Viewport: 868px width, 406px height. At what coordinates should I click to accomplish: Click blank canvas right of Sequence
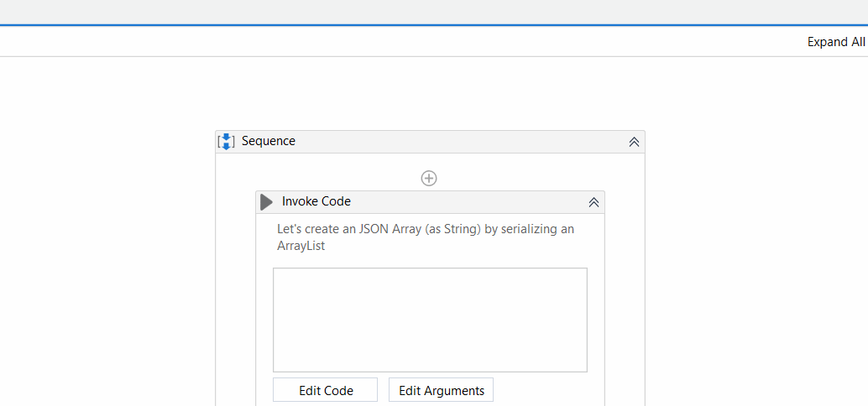(x=756, y=252)
